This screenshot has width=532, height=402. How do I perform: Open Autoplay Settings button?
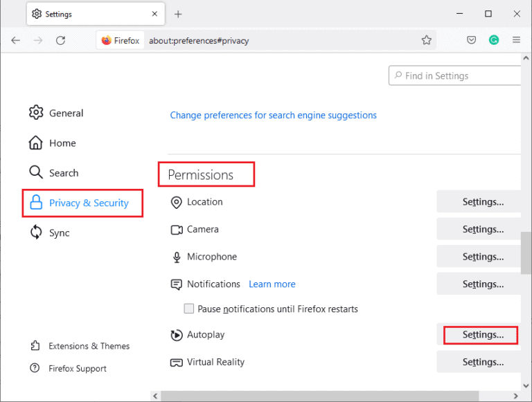[482, 335]
